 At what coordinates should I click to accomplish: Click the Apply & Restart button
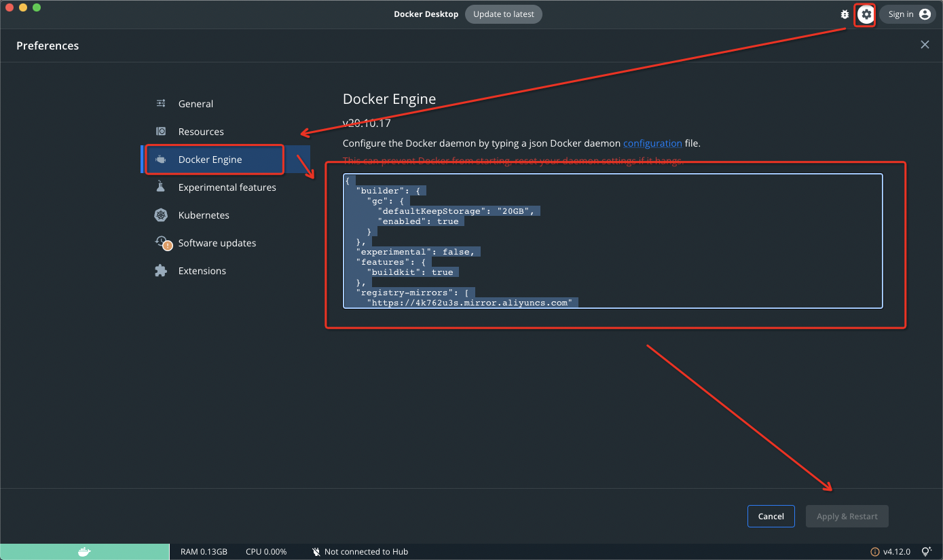[x=847, y=516]
